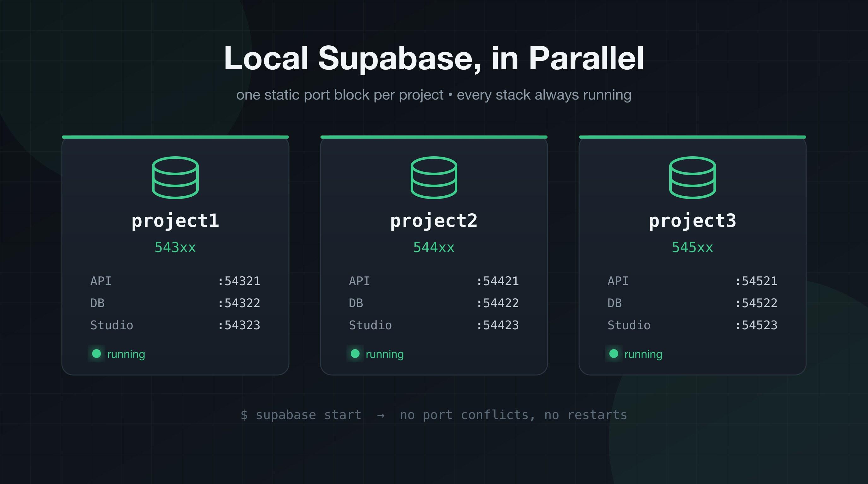The height and width of the screenshot is (484, 868).
Task: Click the API label in project1 card
Action: coord(101,281)
